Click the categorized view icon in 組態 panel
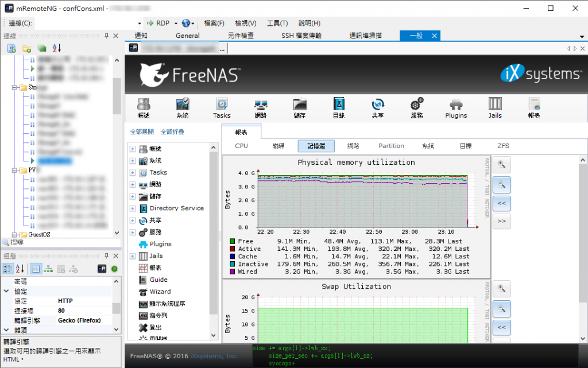Image resolution: width=588 pixels, height=368 pixels. [x=7, y=269]
